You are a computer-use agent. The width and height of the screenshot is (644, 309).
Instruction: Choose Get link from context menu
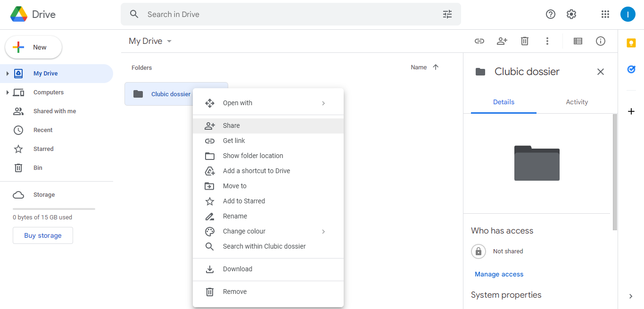[x=268, y=141]
